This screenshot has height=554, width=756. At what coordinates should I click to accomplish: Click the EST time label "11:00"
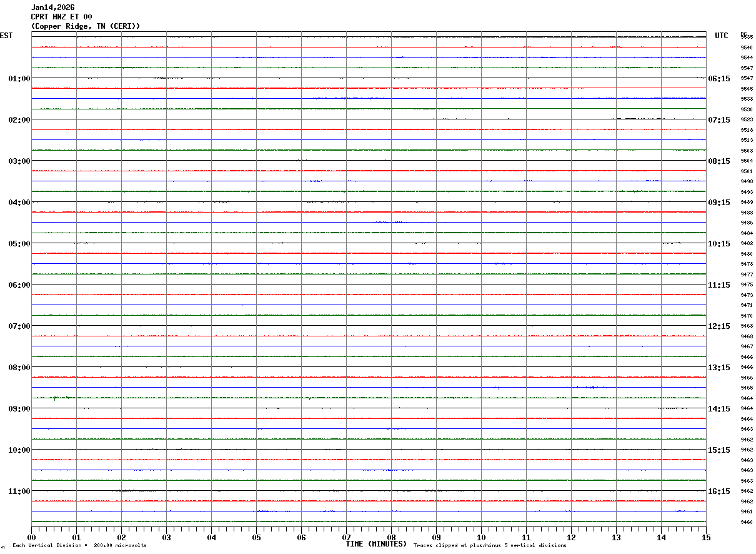(19, 491)
